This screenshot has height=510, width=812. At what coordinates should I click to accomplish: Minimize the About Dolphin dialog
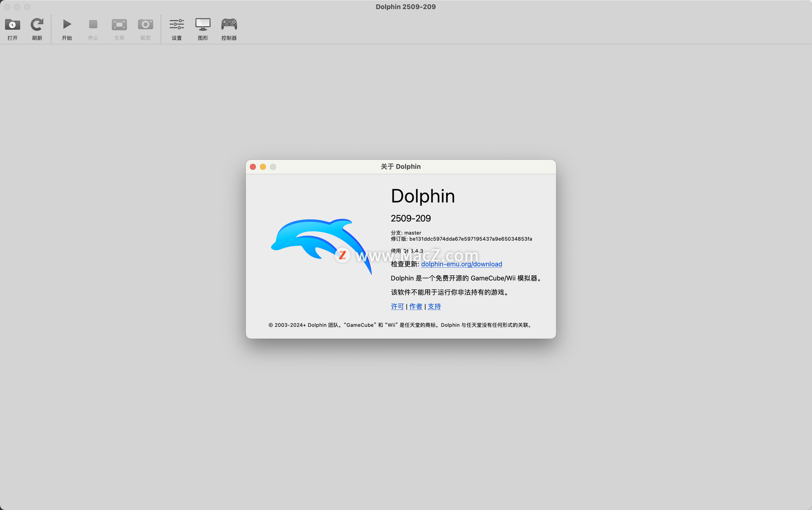(x=263, y=167)
